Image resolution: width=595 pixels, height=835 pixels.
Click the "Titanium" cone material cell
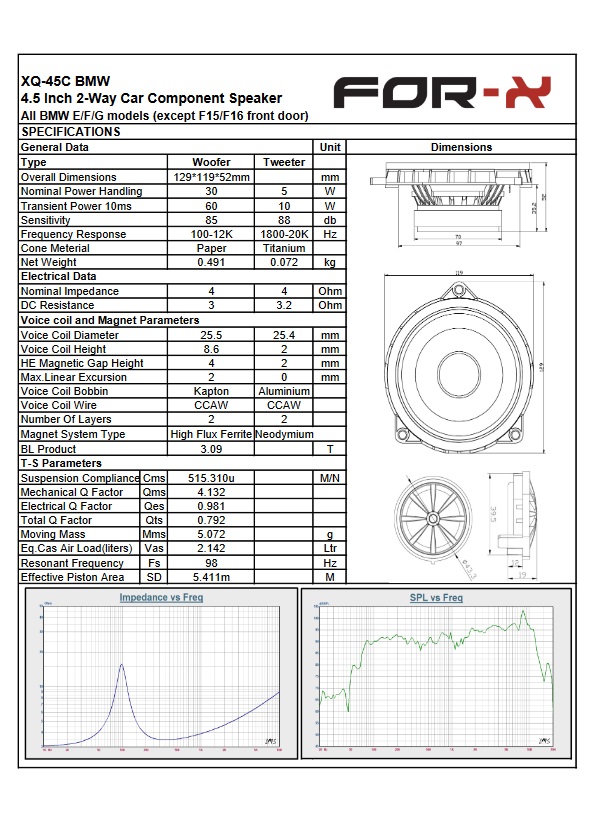point(284,248)
